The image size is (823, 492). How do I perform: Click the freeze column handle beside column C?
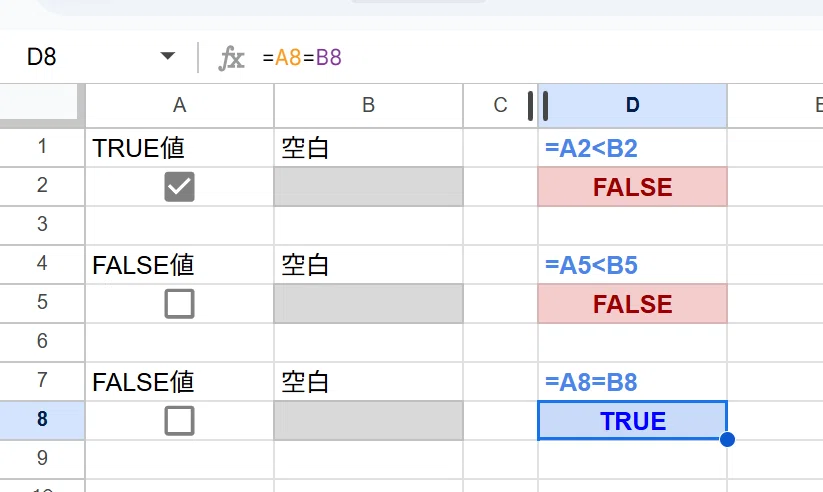(x=538, y=106)
